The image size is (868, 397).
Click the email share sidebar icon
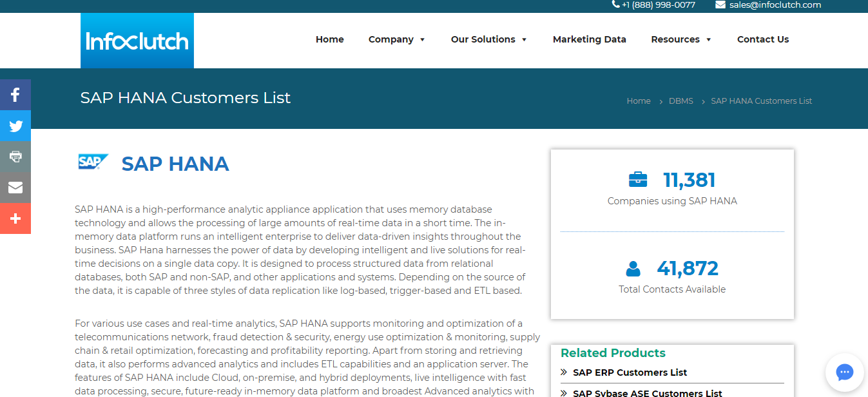pos(15,188)
